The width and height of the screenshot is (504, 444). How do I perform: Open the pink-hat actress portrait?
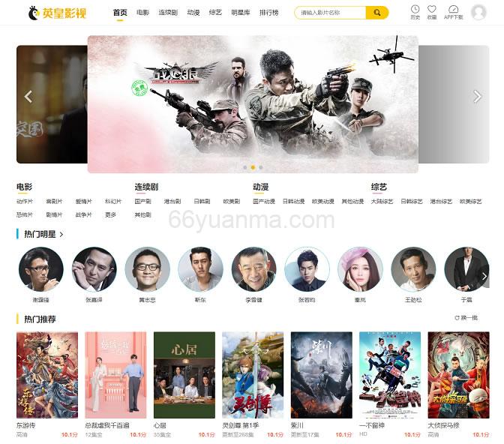360,269
